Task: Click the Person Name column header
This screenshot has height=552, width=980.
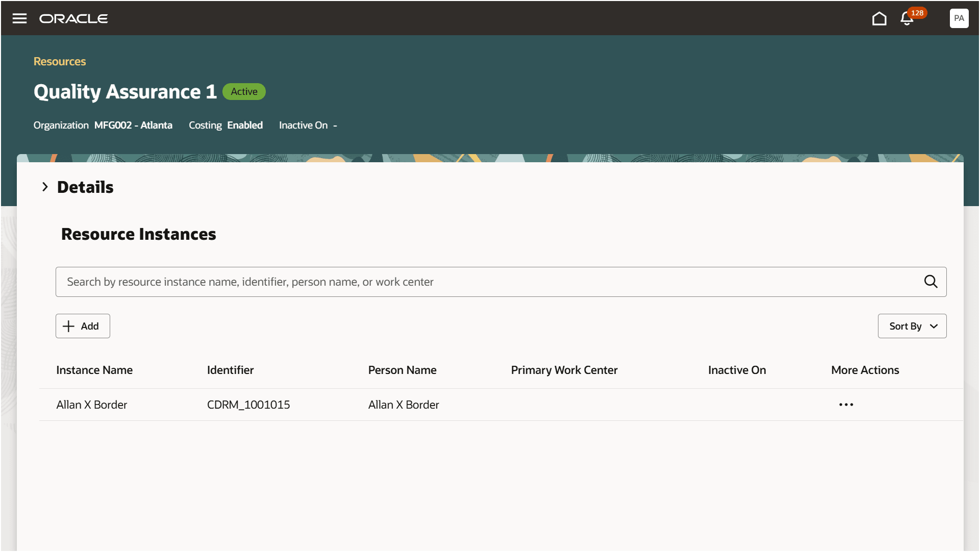Action: (402, 370)
